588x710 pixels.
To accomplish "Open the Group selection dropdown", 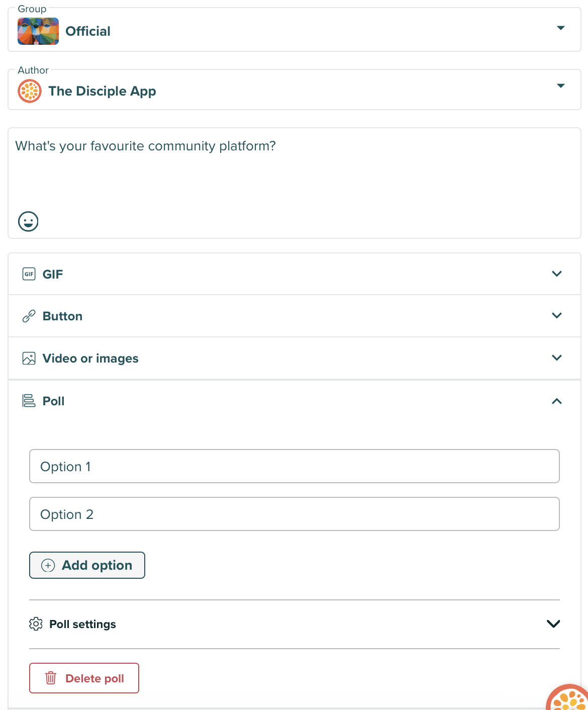I will (x=561, y=29).
